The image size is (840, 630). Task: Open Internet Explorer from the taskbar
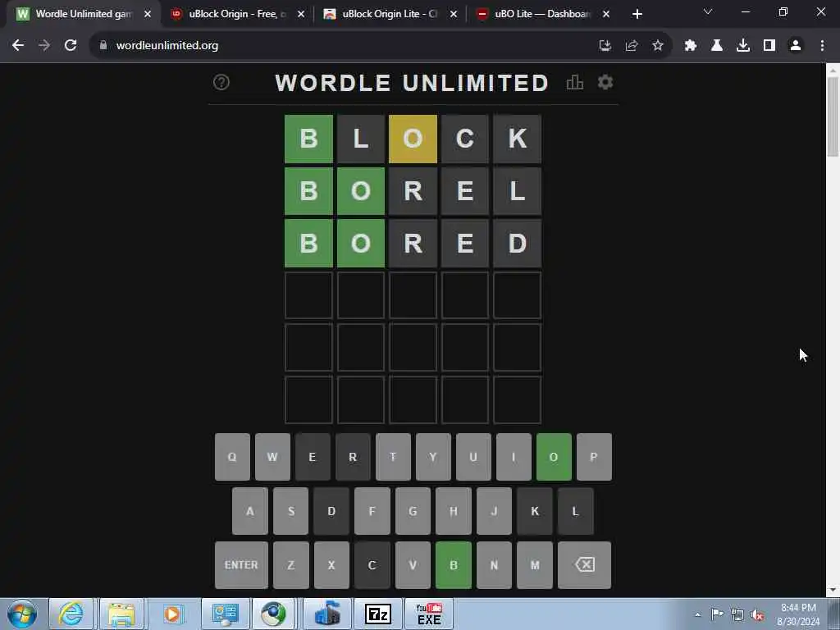pos(71,614)
